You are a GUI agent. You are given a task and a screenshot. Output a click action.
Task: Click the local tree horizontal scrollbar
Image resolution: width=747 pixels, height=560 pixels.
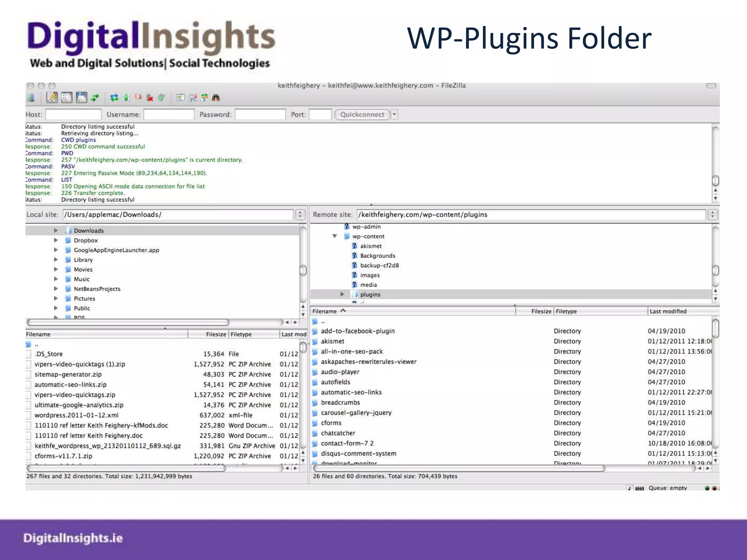(x=128, y=322)
